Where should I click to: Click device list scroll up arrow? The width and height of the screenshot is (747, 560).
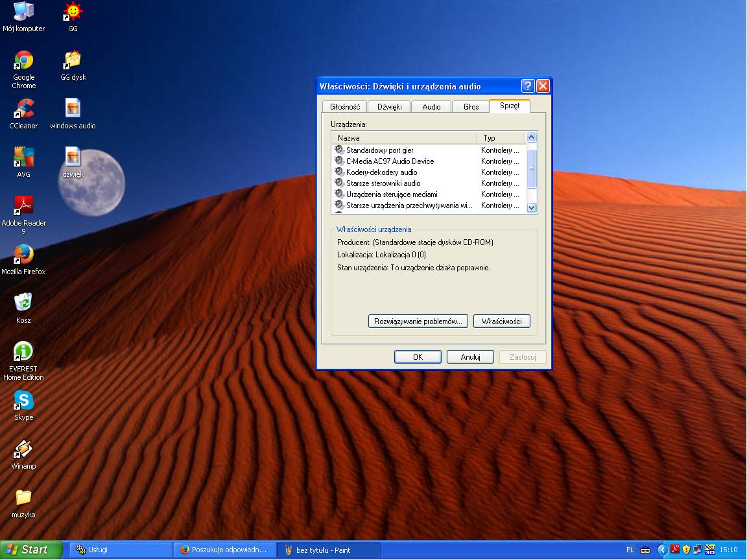(x=531, y=137)
